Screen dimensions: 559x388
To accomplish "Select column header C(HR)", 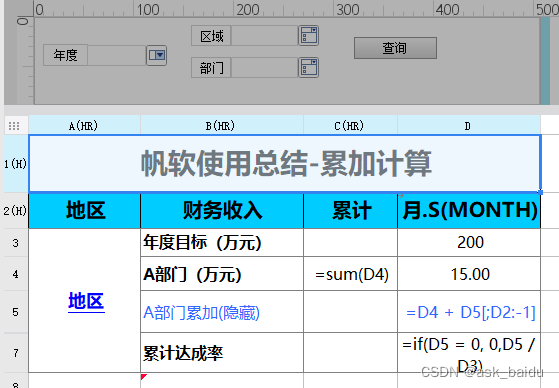I will point(350,126).
